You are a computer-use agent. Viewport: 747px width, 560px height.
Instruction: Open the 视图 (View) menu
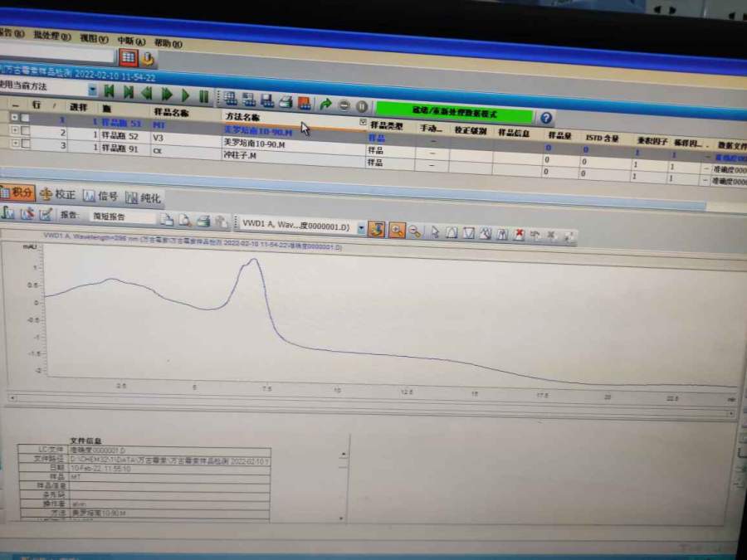point(94,38)
